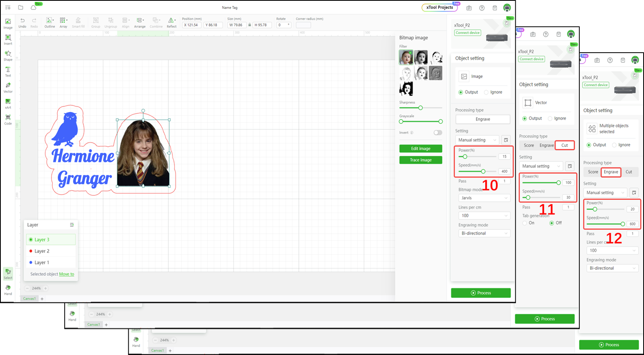Select the Image tool in left sidebar

click(8, 23)
